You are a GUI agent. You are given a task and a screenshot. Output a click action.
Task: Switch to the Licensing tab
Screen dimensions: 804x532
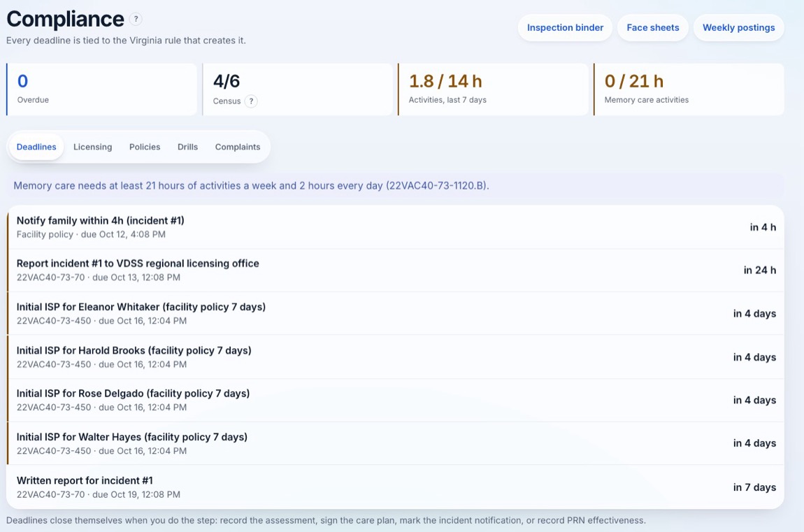(x=92, y=147)
